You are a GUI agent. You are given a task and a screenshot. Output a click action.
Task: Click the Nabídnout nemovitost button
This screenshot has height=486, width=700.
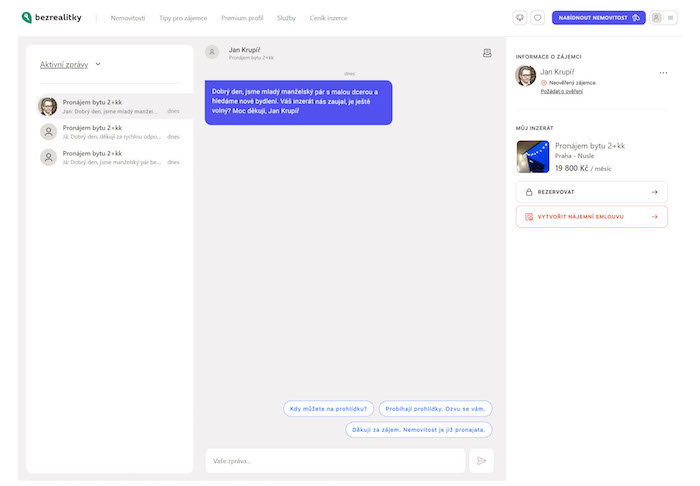tap(598, 17)
